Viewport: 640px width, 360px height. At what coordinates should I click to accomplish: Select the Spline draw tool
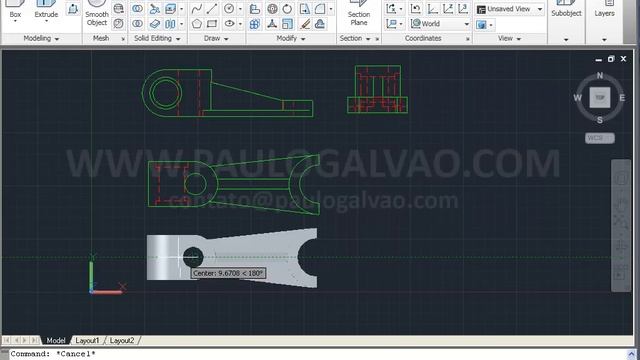pos(196,9)
